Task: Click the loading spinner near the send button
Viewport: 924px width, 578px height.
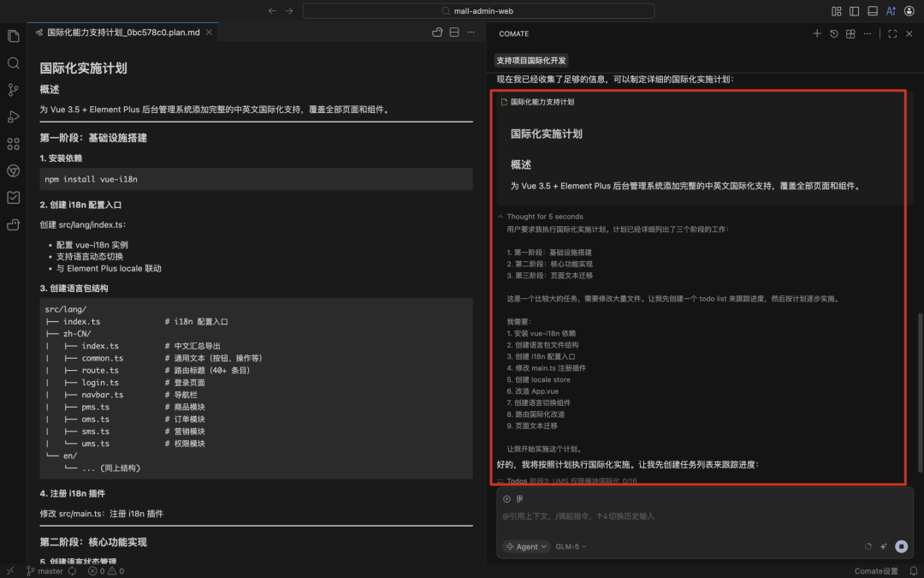Action: [868, 546]
